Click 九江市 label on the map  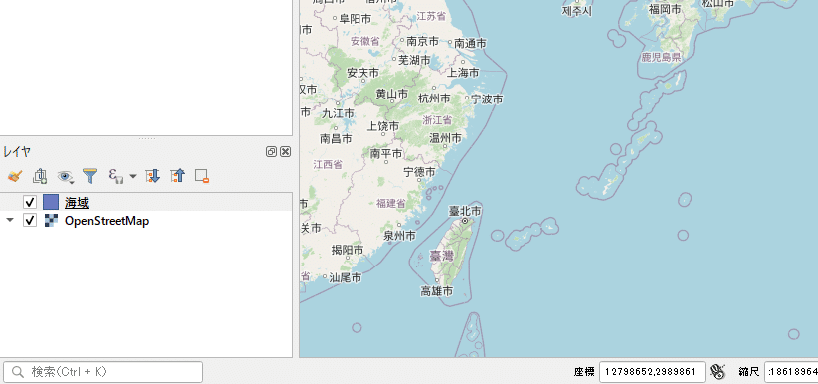[x=338, y=113]
